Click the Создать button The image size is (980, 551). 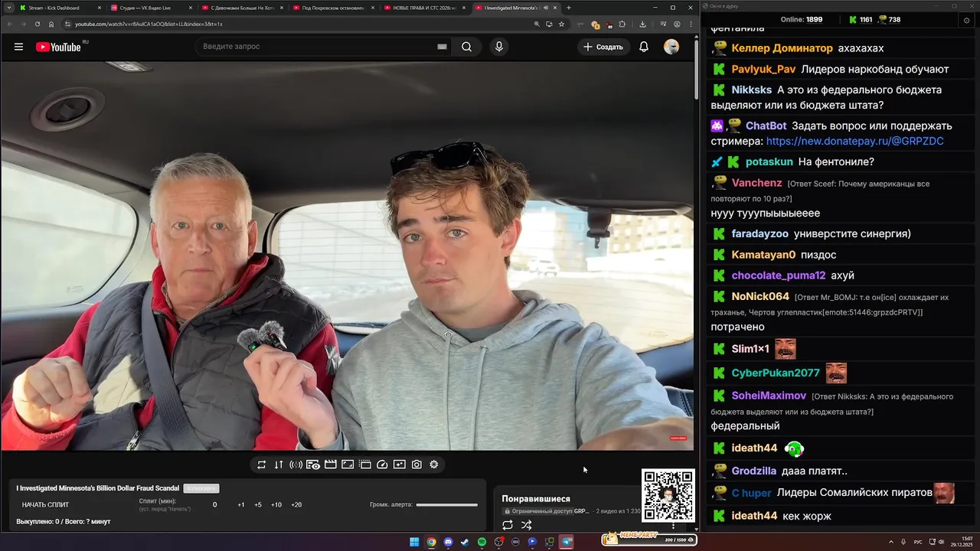(603, 47)
